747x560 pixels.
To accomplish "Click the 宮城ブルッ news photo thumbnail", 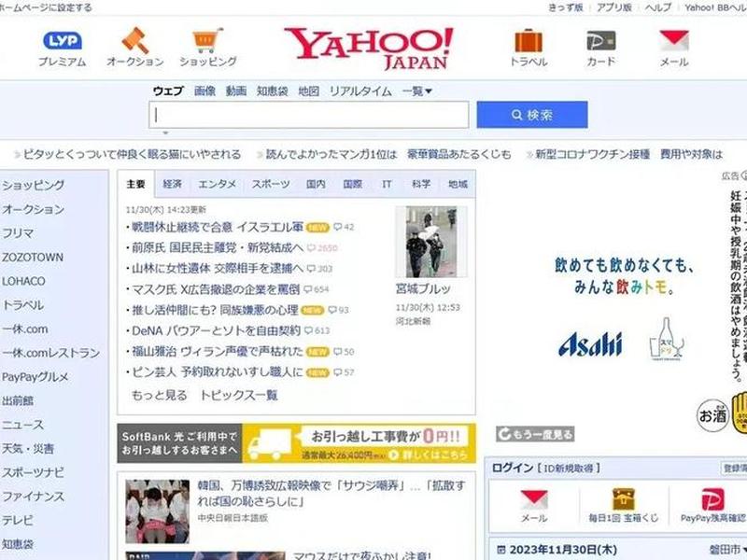I will [431, 242].
